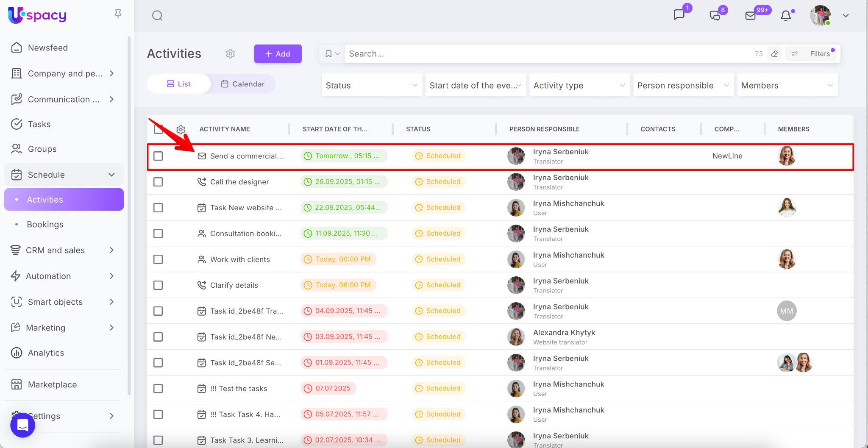Click the saved filters bookmark icon
This screenshot has height=448, width=868.
(328, 54)
